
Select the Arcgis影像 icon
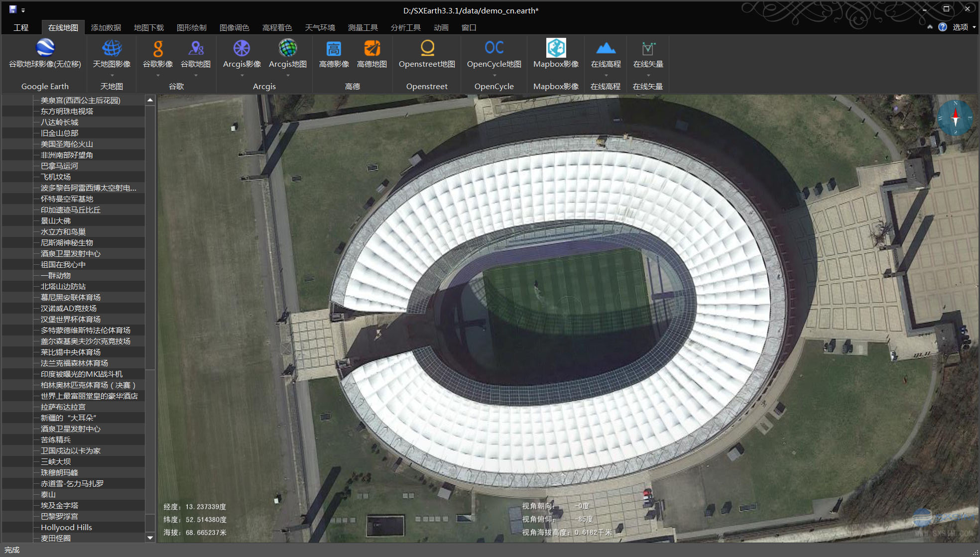[242, 48]
